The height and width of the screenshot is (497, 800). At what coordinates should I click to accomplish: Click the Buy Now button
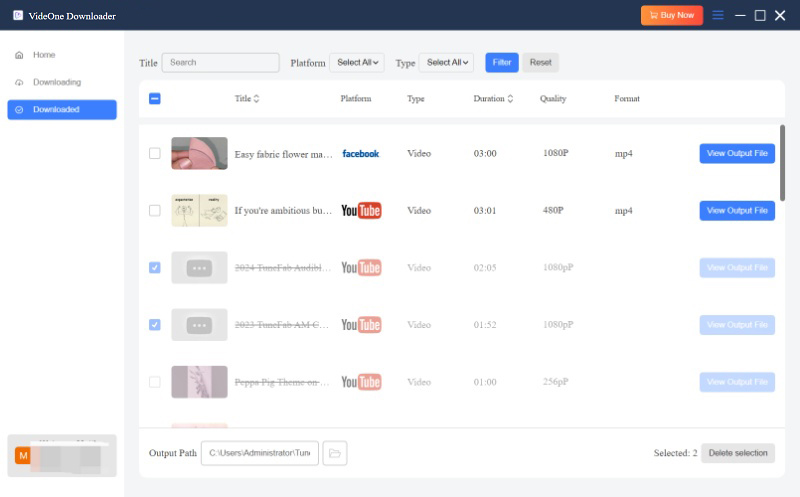click(x=672, y=15)
